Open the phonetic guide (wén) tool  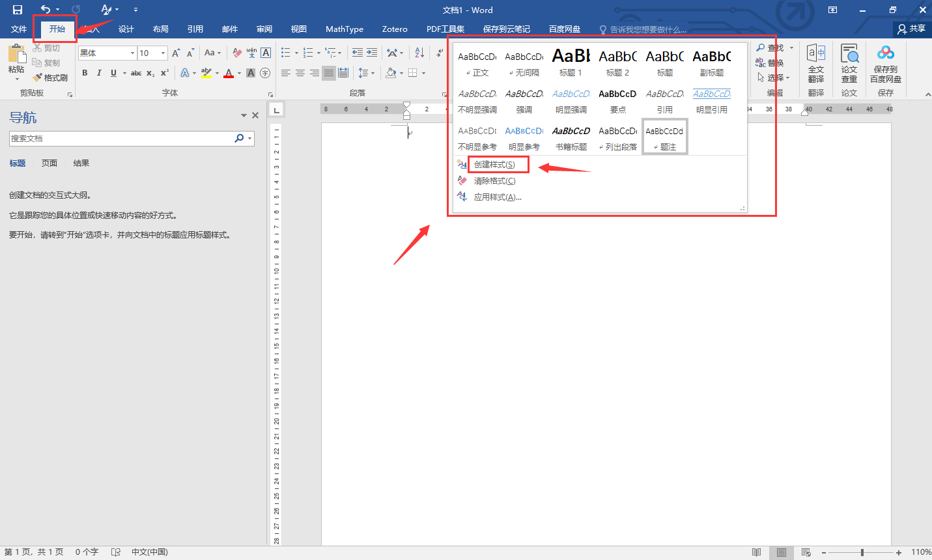pyautogui.click(x=251, y=53)
